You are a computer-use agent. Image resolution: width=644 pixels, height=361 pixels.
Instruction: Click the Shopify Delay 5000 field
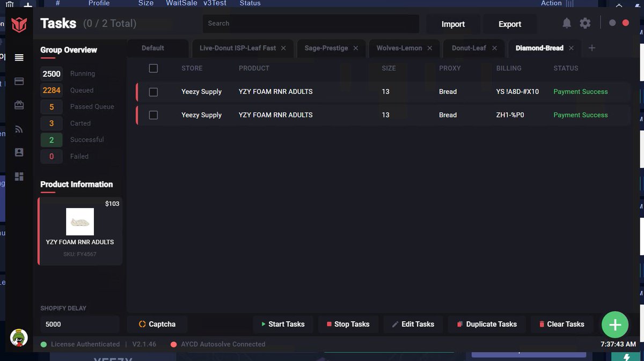coord(80,325)
